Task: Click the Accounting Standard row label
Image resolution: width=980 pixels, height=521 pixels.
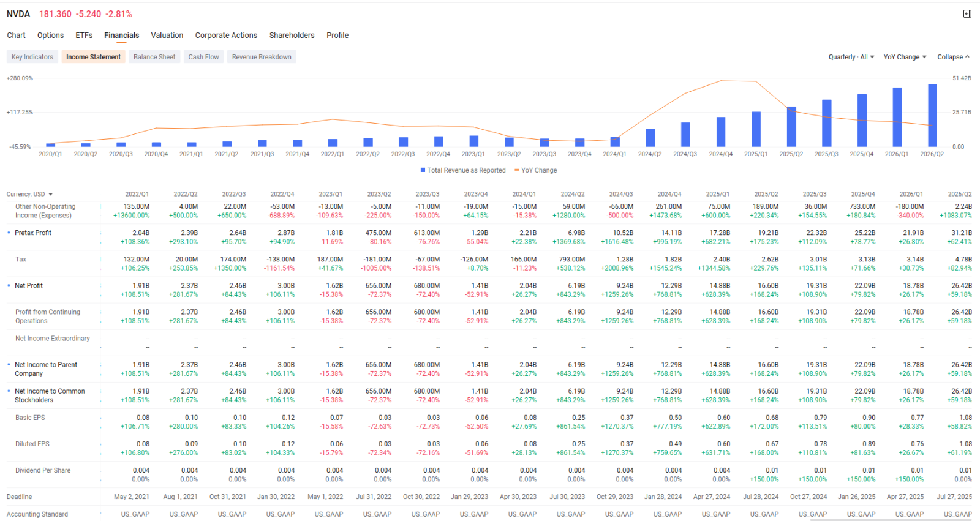Action: click(x=37, y=514)
